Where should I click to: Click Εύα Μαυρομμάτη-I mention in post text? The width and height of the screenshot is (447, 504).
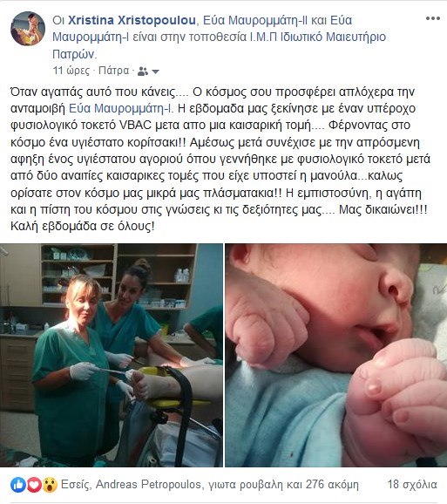[121, 109]
